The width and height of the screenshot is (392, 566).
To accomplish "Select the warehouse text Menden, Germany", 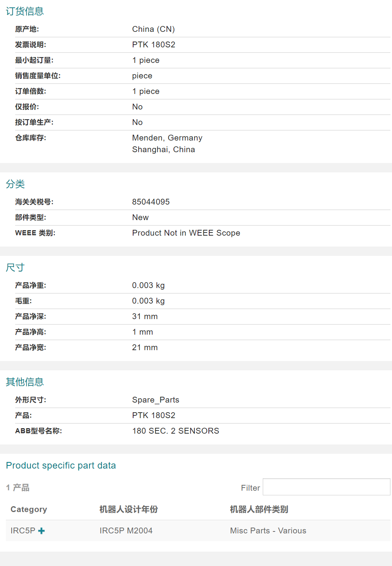I will click(x=167, y=138).
